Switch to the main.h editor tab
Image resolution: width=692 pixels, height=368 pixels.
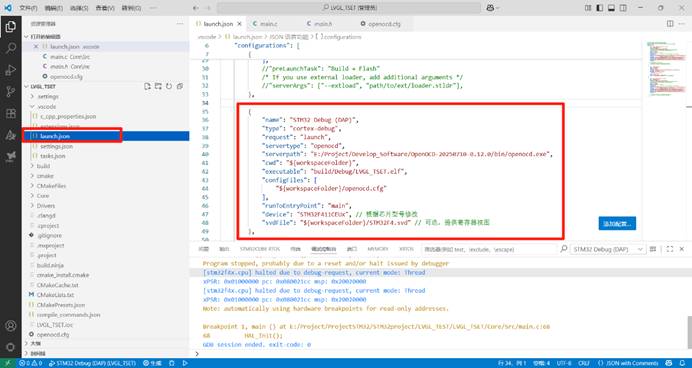coord(323,24)
